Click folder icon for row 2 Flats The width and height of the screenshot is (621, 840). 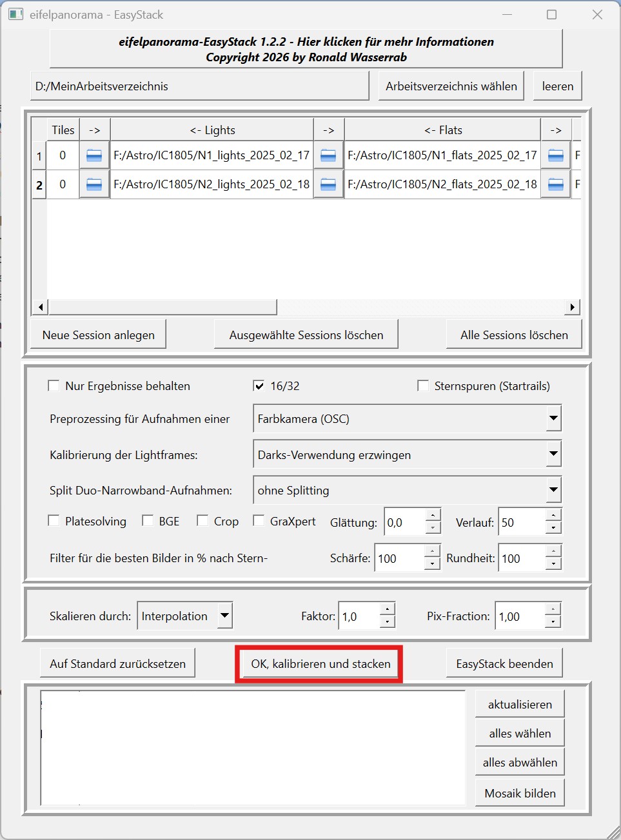(328, 184)
